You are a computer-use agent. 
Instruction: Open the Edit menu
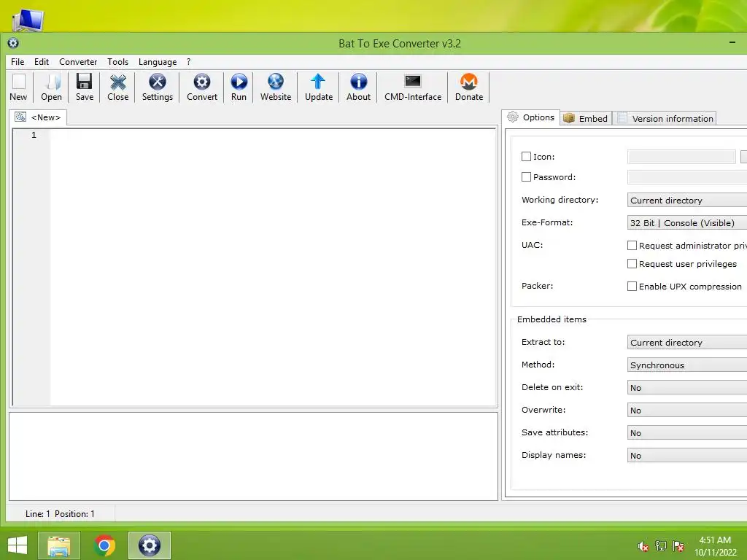coord(42,62)
